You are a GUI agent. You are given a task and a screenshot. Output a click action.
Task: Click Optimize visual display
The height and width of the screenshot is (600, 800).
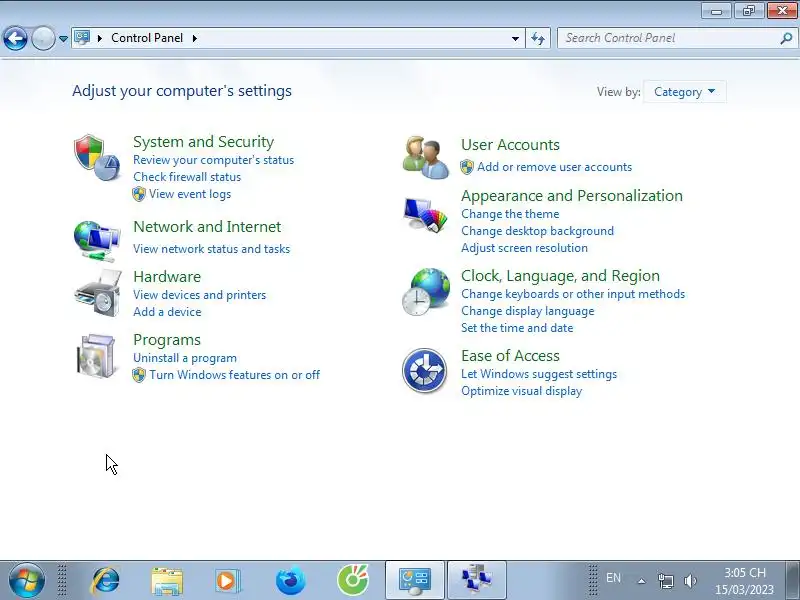[x=521, y=391]
